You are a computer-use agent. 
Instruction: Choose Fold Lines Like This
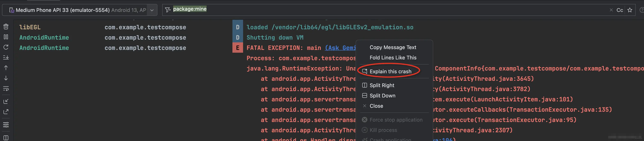click(394, 58)
